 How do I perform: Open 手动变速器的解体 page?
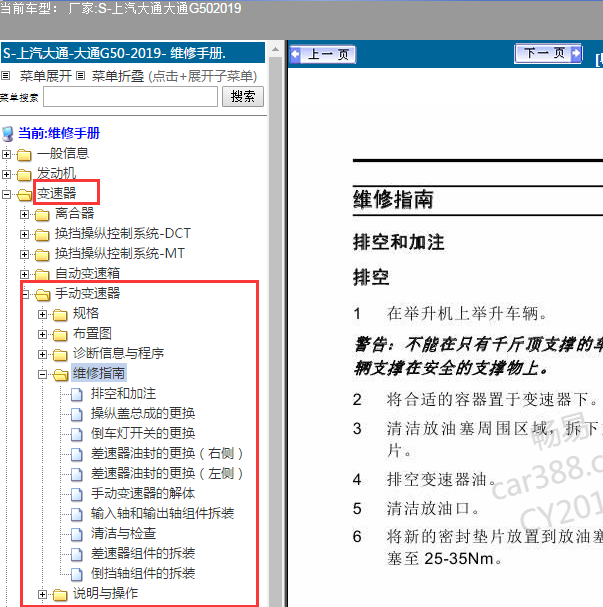(143, 494)
